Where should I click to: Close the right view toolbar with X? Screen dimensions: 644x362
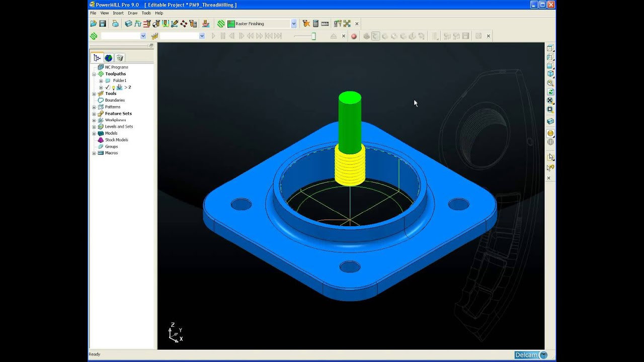click(549, 178)
